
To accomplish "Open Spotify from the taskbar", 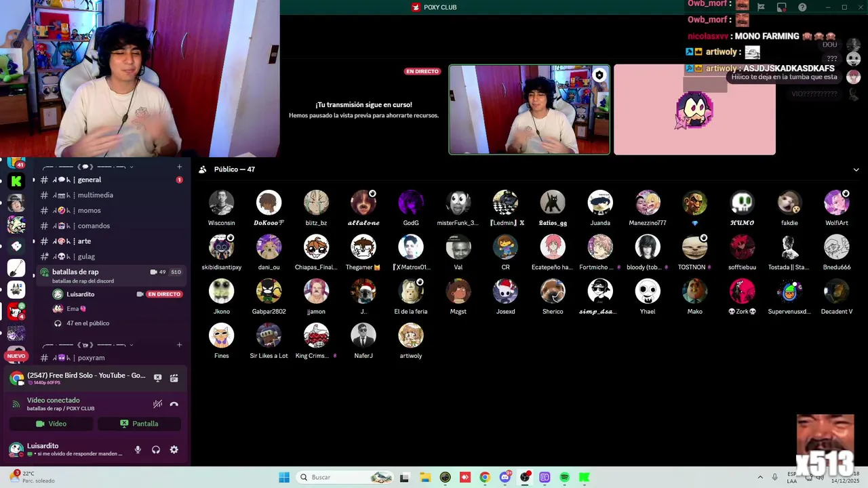I will pyautogui.click(x=564, y=477).
